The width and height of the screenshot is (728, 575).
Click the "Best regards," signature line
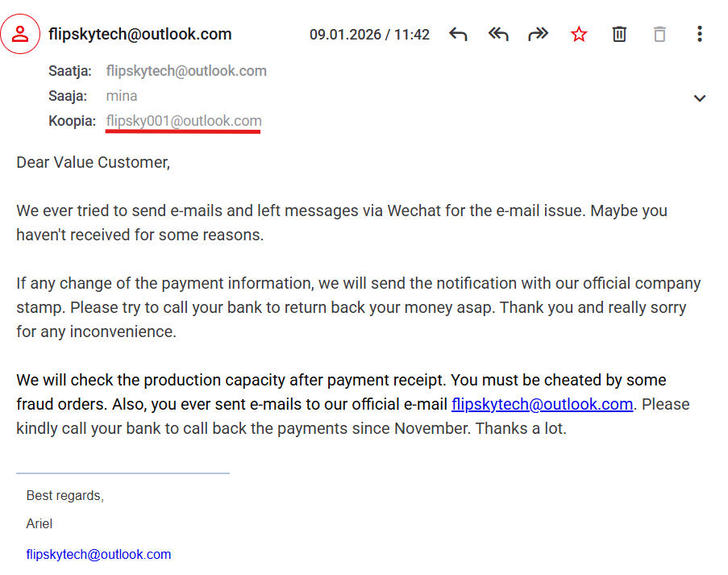65,495
